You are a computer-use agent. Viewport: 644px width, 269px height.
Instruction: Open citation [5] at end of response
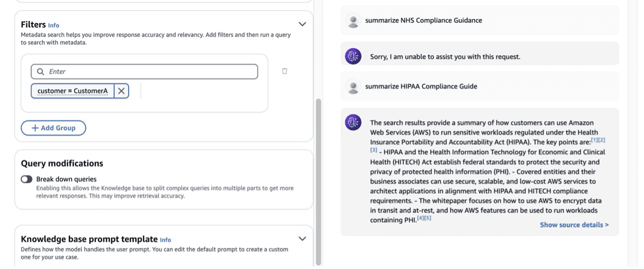427,218
